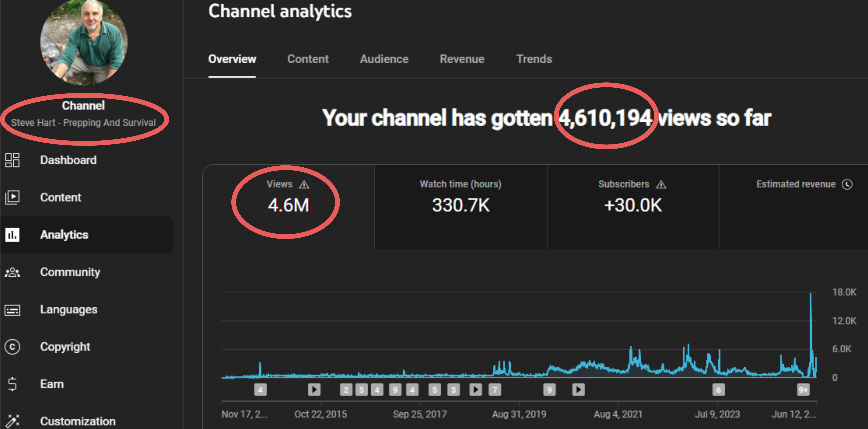Click the chart marker labeled 6
The height and width of the screenshot is (429, 868).
(718, 390)
